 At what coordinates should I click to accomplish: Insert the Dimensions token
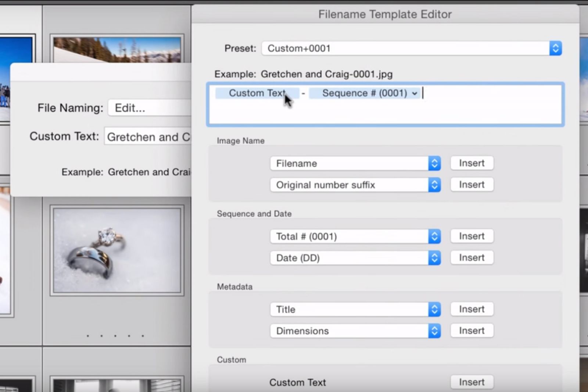pos(472,330)
